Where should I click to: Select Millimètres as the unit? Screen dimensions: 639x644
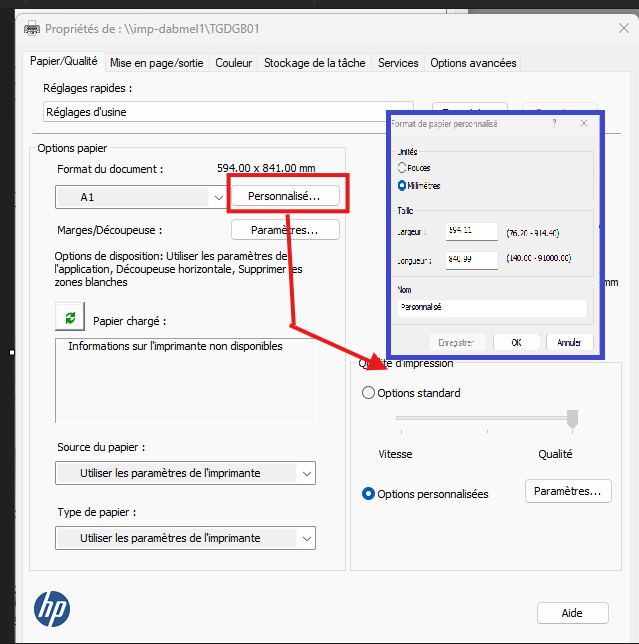click(x=402, y=185)
